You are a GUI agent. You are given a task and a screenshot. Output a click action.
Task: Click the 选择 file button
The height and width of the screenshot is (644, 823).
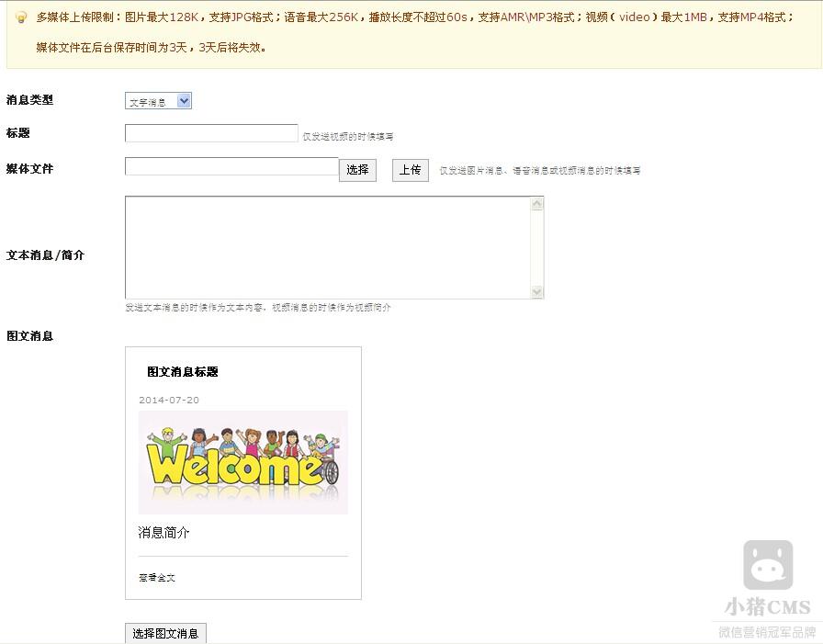pyautogui.click(x=357, y=170)
